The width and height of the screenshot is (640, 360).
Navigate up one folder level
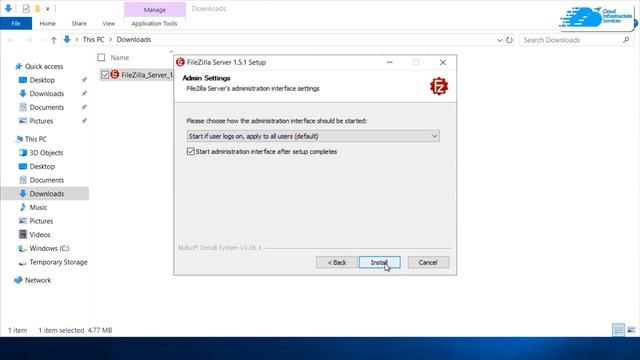click(x=53, y=40)
